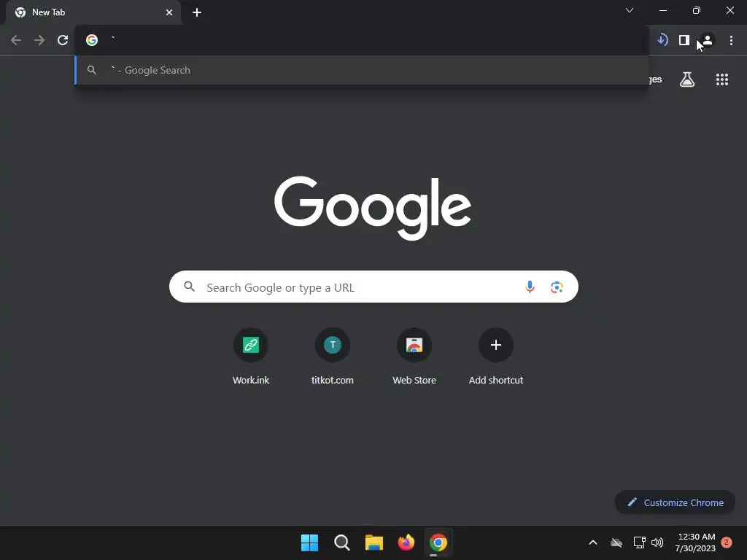The height and width of the screenshot is (560, 747).
Task: Open the Chrome profile avatar icon
Action: pos(708,40)
